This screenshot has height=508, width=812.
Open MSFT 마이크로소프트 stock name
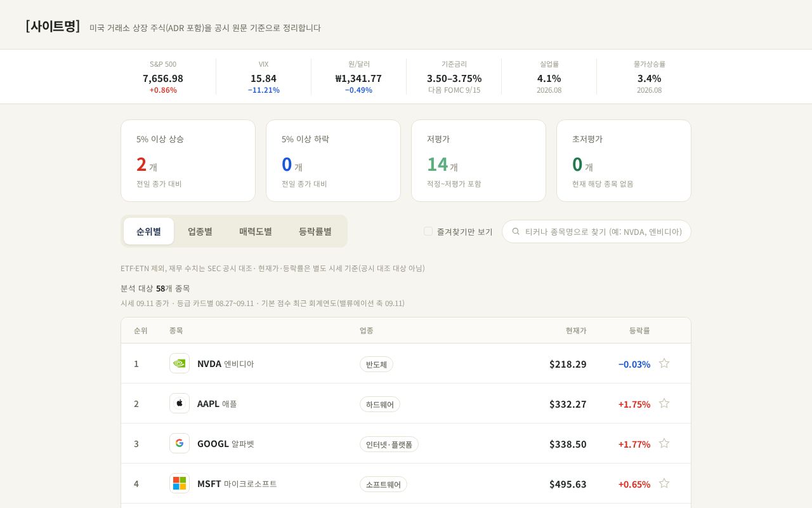(x=237, y=484)
